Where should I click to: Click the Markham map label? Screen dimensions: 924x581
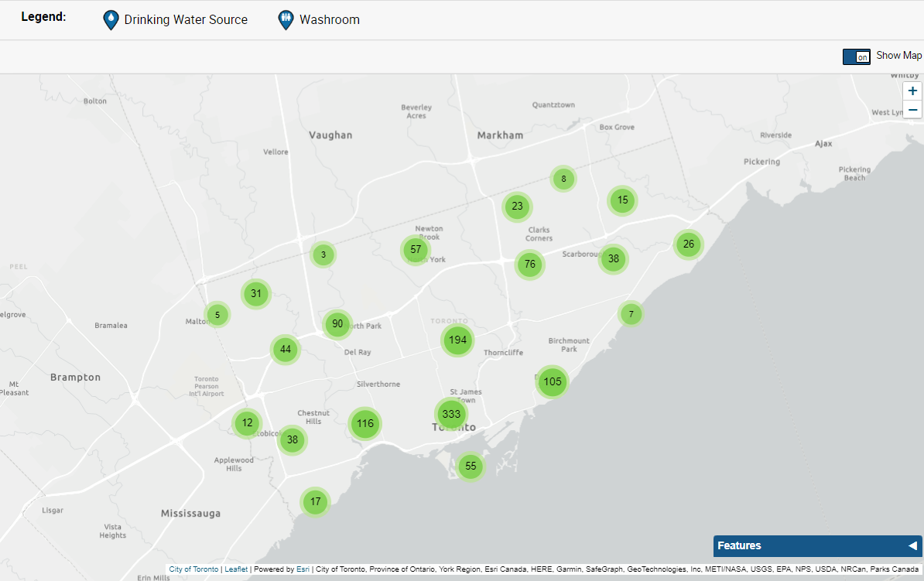click(x=500, y=135)
